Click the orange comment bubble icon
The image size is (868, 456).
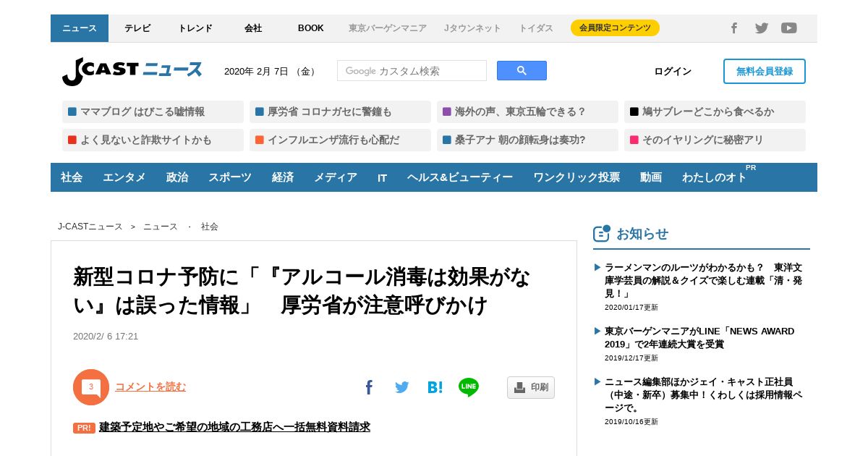pos(91,387)
